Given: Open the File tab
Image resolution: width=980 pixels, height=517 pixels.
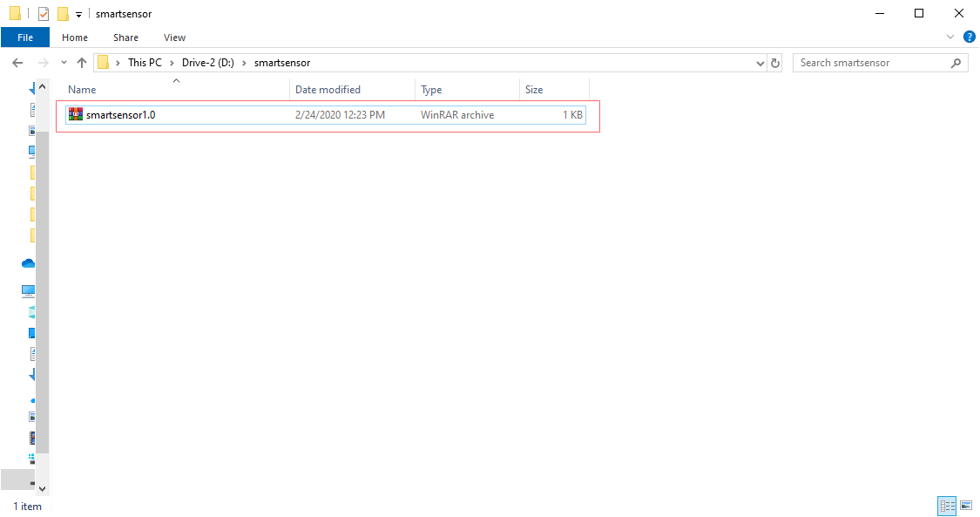Looking at the screenshot, I should click(x=25, y=37).
